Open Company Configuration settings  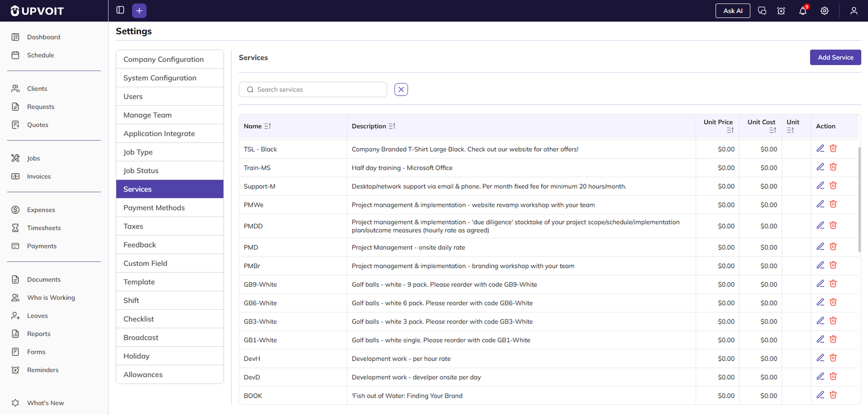pos(170,59)
